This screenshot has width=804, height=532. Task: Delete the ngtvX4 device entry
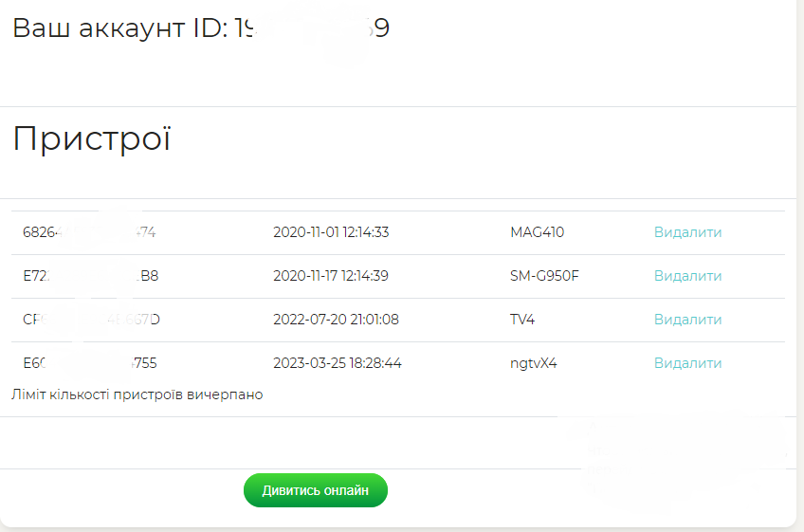[x=687, y=363]
